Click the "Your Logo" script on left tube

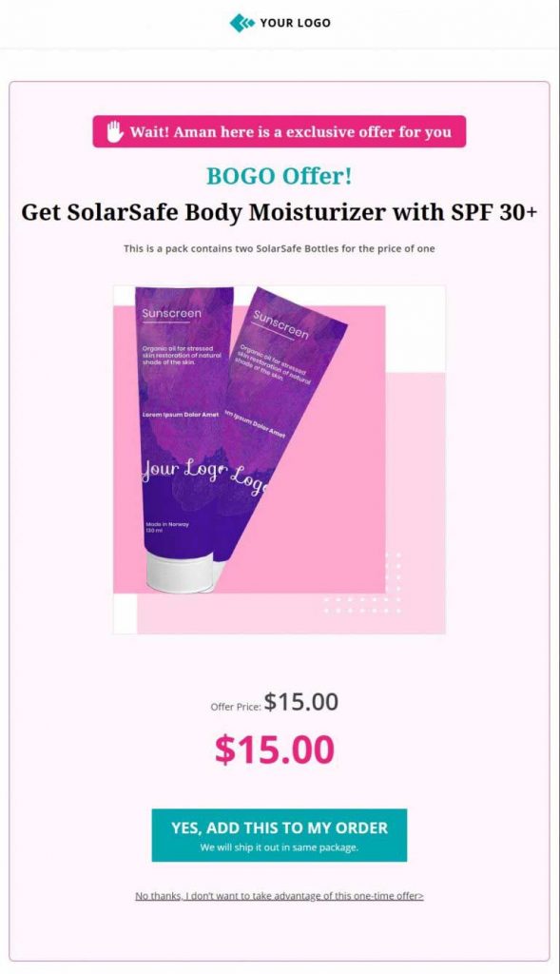pos(182,471)
